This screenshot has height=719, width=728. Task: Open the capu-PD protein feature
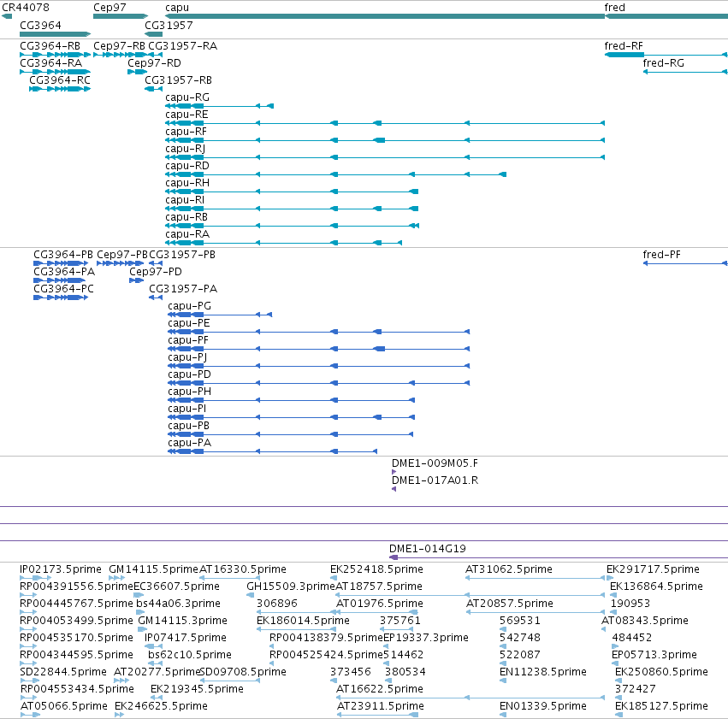319,383
